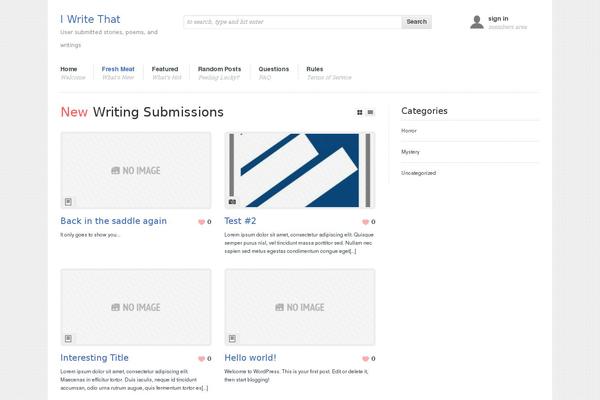This screenshot has height=400, width=600.
Task: Select the Uncategorized category
Action: (418, 173)
